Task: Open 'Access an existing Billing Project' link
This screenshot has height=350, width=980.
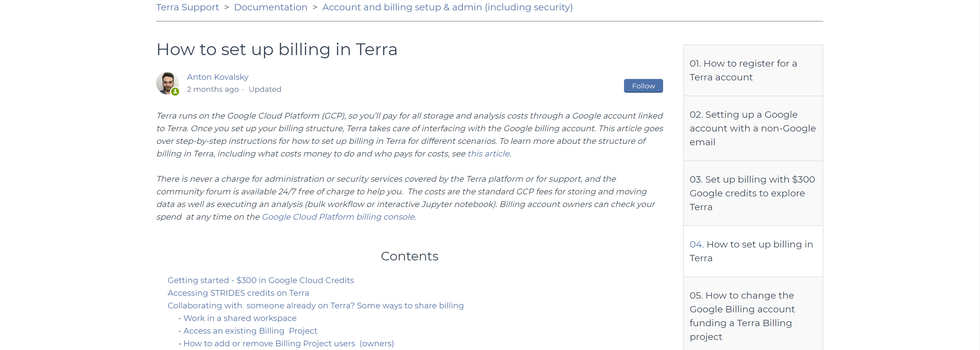Action: (x=250, y=330)
